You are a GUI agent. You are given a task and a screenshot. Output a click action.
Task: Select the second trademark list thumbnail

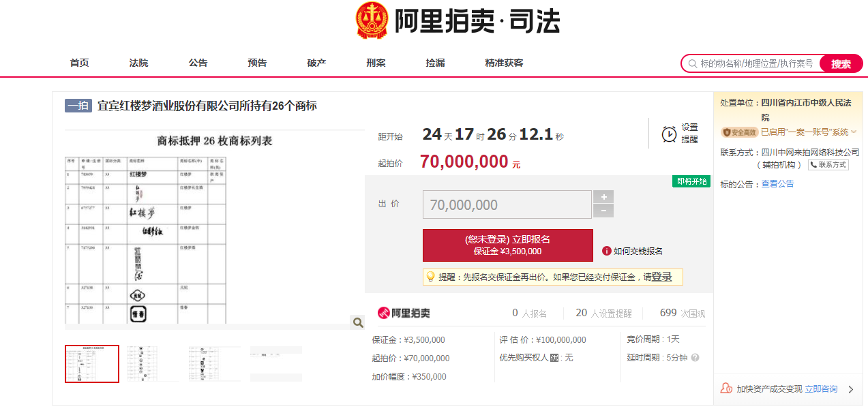[x=153, y=364]
